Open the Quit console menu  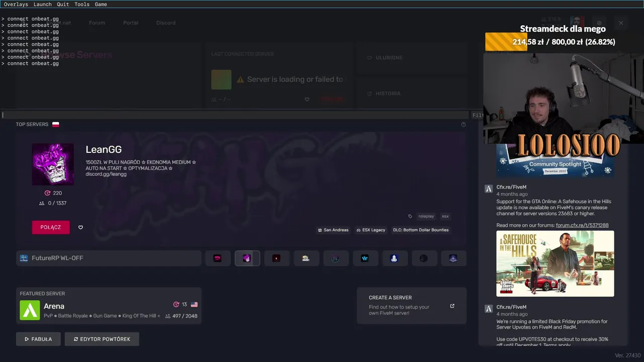tap(63, 4)
